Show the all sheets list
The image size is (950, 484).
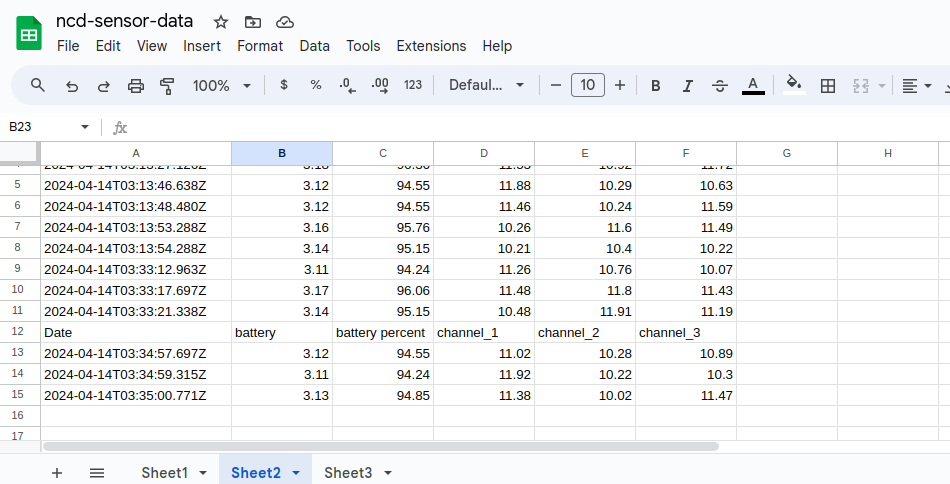pyautogui.click(x=97, y=472)
